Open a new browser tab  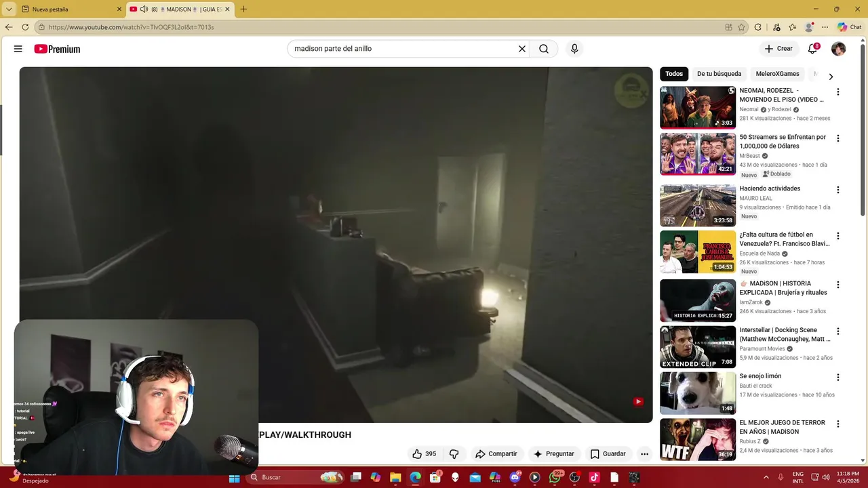pos(243,9)
